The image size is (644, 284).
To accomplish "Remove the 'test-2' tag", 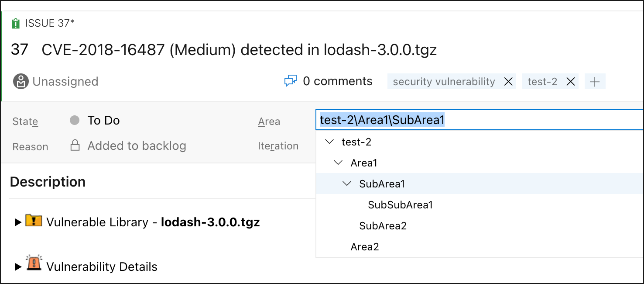I will point(570,82).
